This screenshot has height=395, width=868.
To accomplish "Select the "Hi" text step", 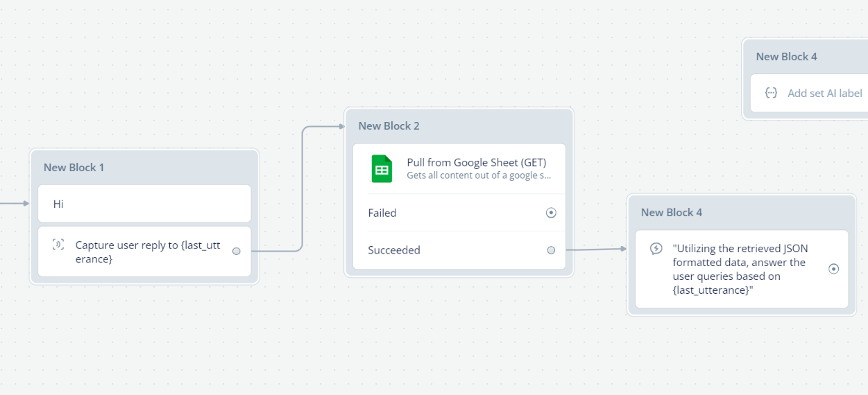I will (144, 204).
